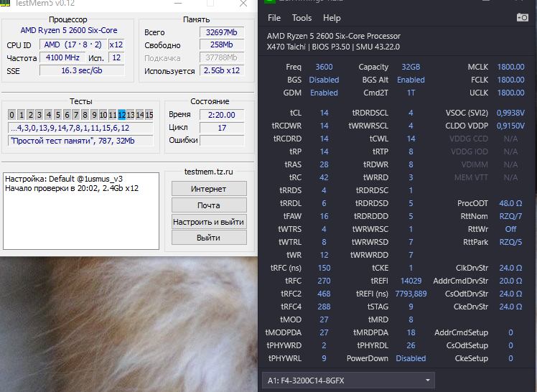
Task: Click the empty Ошибки field
Action: 222,141
